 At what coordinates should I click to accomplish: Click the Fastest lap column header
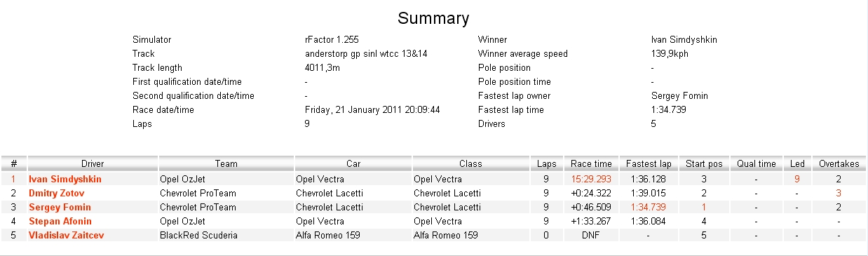pyautogui.click(x=649, y=163)
